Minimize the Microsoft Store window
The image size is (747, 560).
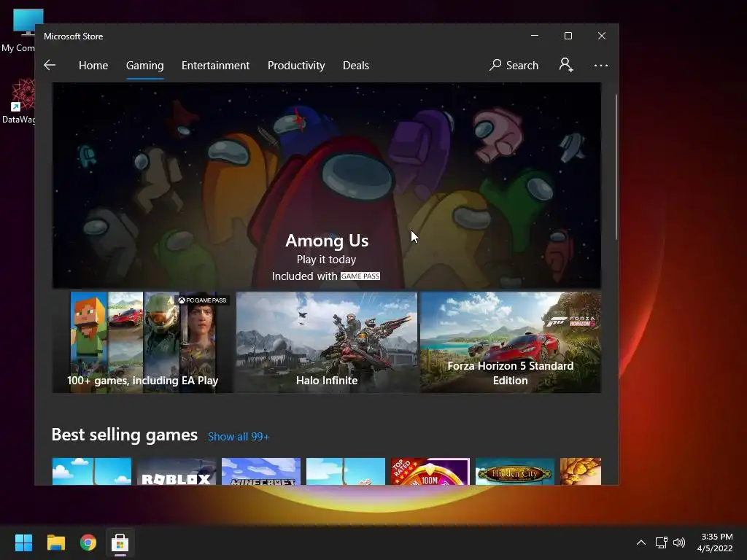click(535, 36)
